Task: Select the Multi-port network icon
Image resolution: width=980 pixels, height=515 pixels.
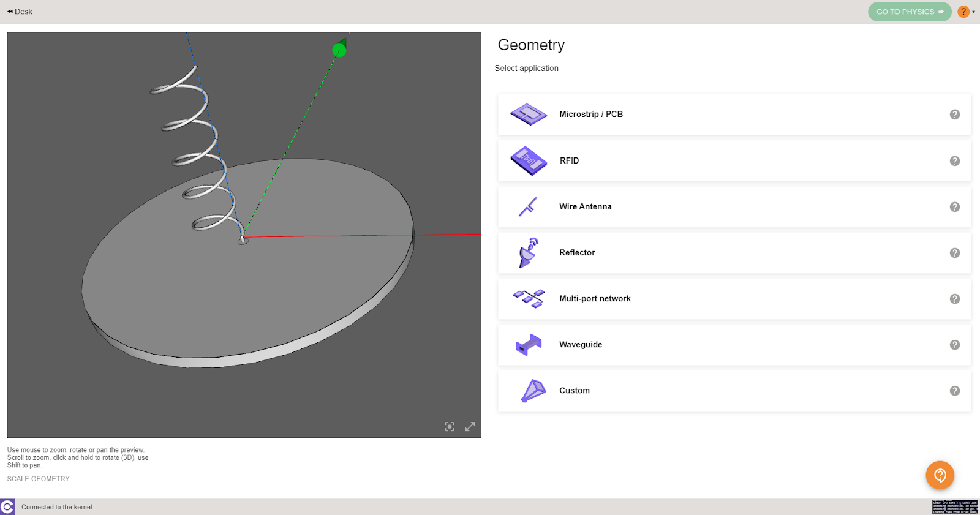Action: 529,299
